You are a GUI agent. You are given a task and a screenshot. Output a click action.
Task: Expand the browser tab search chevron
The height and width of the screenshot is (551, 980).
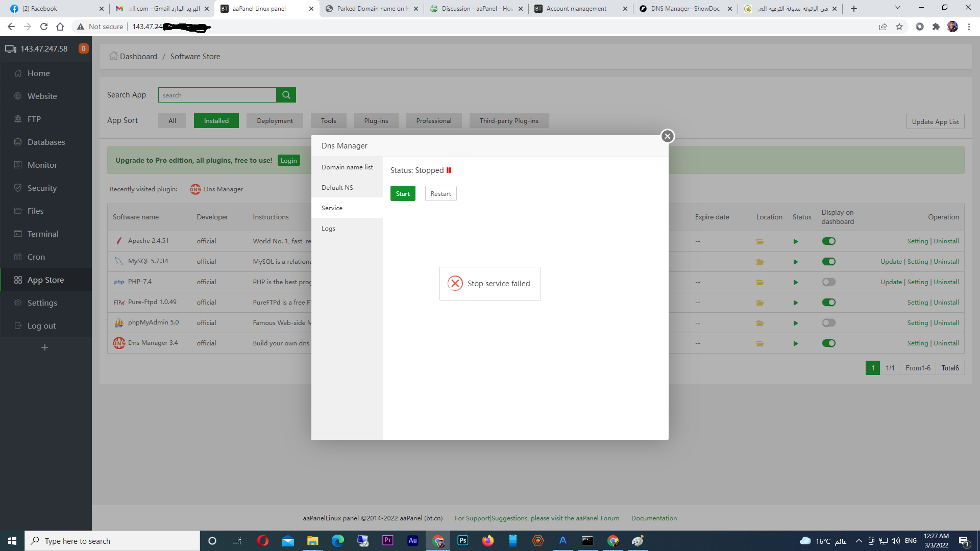click(897, 8)
